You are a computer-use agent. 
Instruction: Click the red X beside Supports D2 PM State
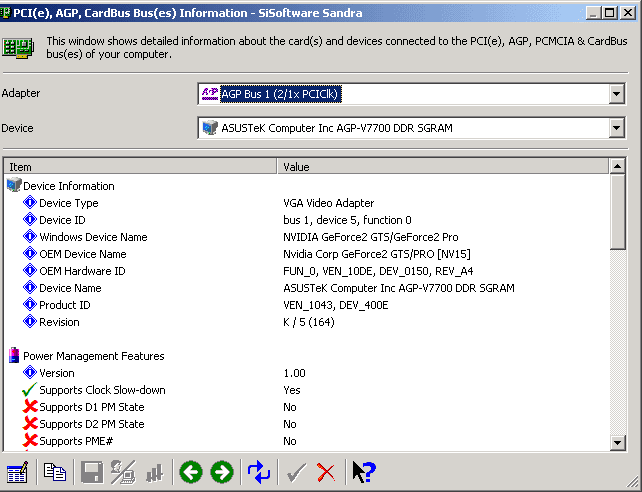(x=30, y=423)
